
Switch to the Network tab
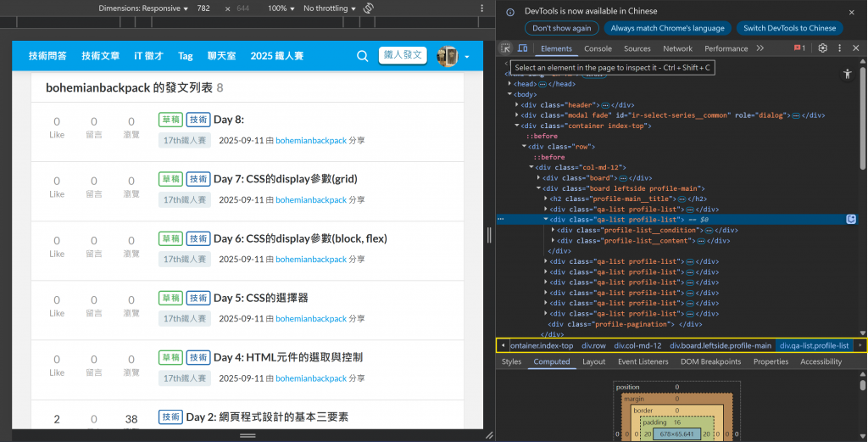(677, 48)
